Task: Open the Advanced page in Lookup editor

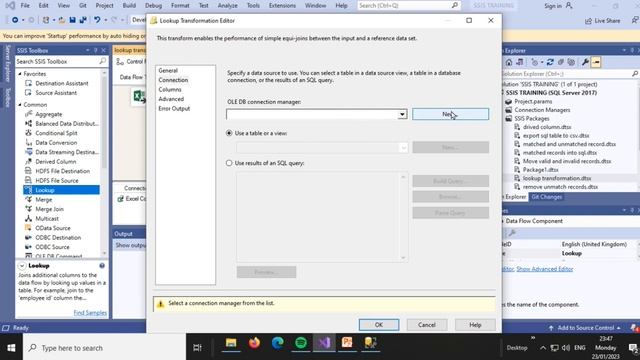Action: (171, 99)
